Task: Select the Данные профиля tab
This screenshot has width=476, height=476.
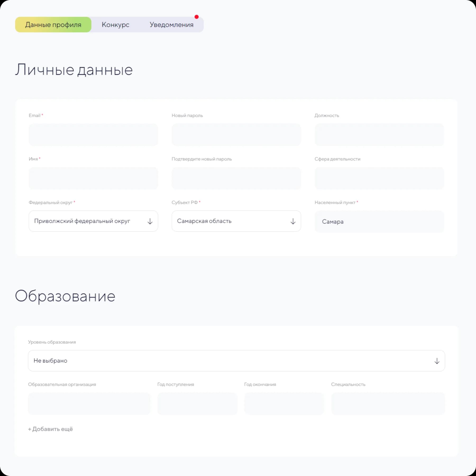Action: click(53, 25)
